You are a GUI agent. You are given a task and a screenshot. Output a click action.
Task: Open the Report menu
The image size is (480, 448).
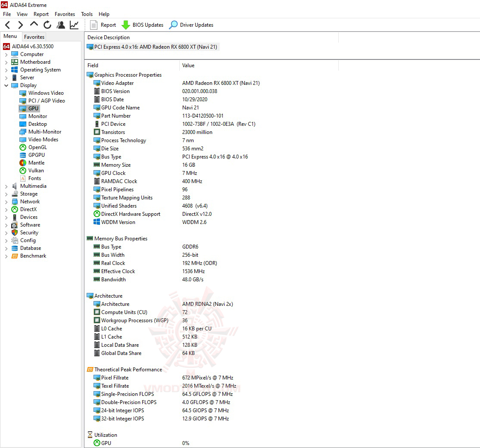click(x=41, y=14)
